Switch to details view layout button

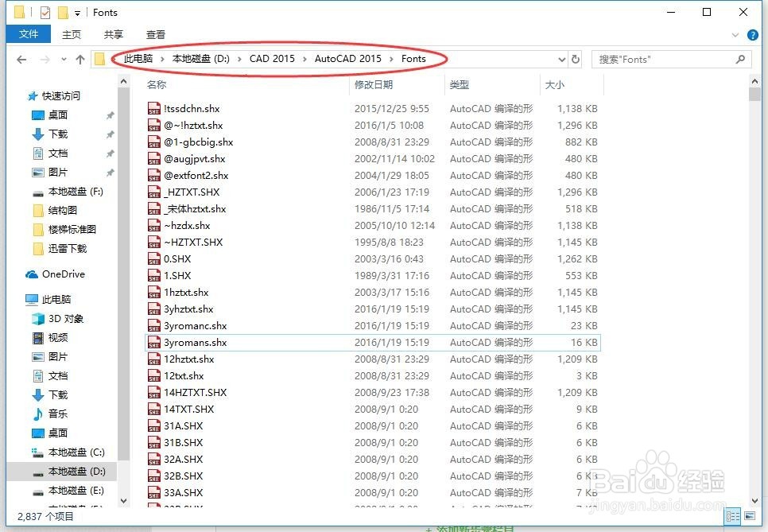point(733,516)
